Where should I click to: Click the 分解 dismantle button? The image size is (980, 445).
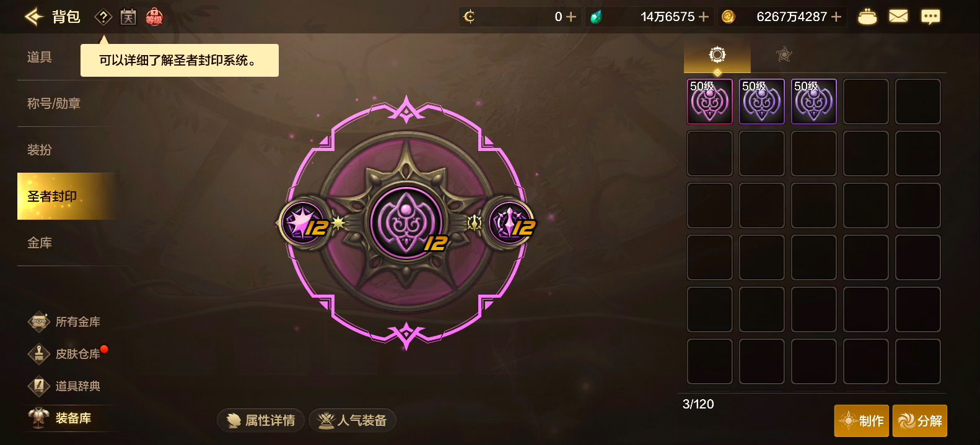(x=920, y=421)
